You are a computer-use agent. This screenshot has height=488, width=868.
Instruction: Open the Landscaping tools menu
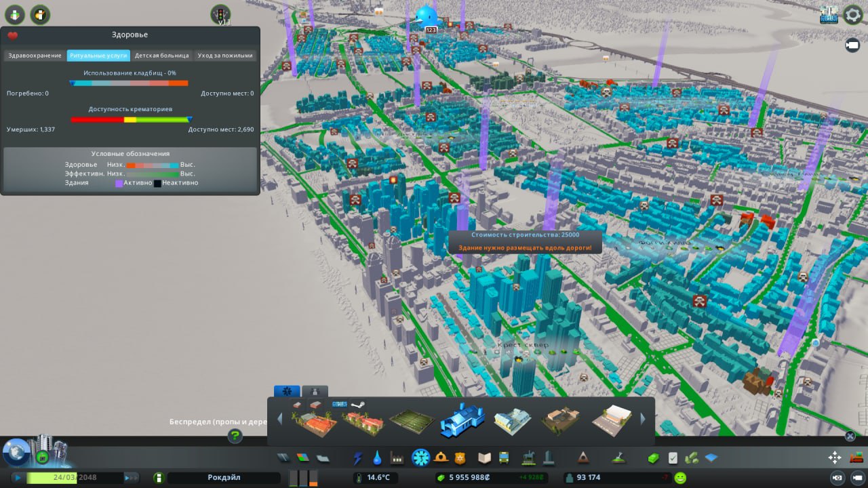[x=617, y=458]
